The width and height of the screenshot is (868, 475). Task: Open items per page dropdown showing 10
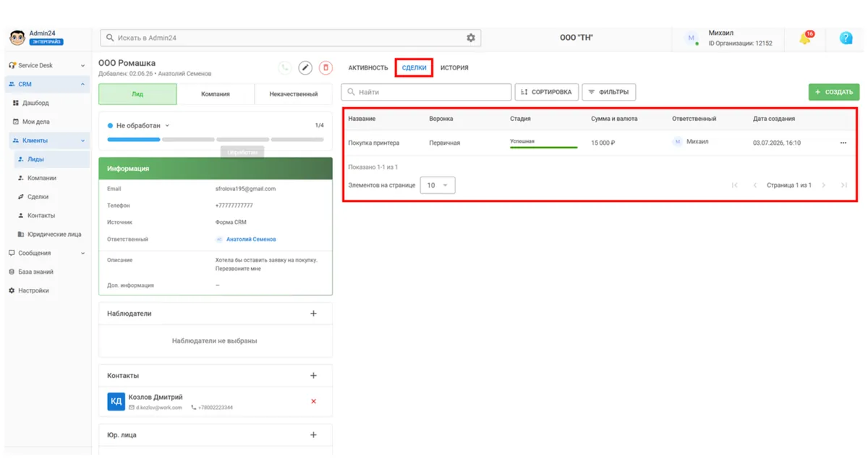(x=438, y=185)
